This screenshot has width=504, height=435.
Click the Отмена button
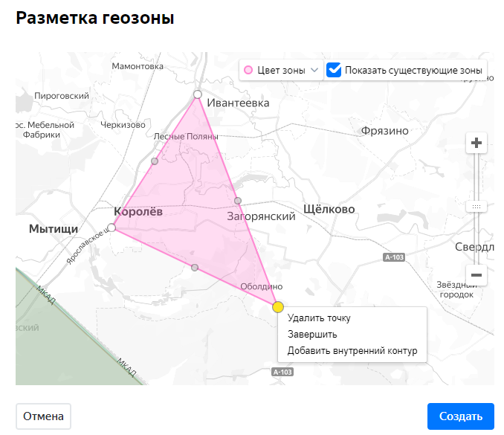[x=44, y=416]
